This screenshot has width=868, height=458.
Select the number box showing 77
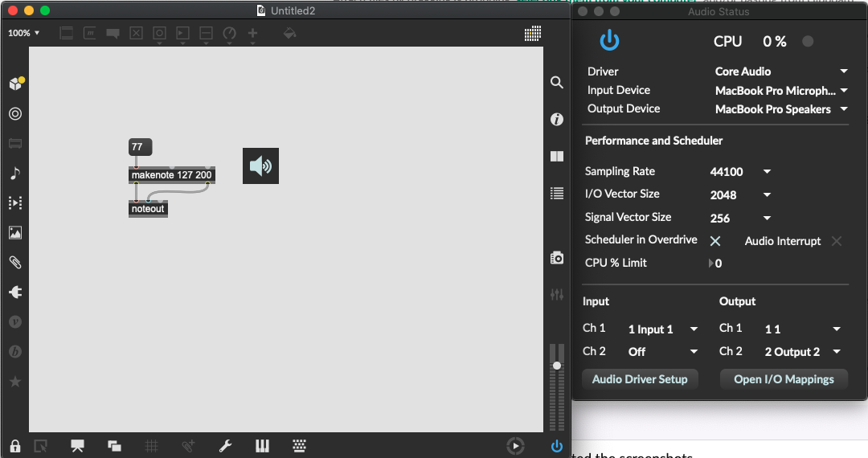(140, 147)
